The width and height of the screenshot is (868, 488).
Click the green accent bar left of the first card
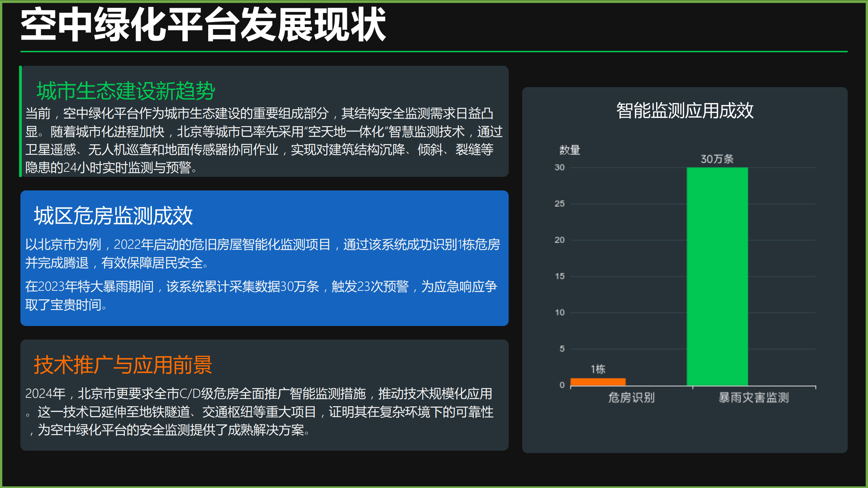point(20,121)
